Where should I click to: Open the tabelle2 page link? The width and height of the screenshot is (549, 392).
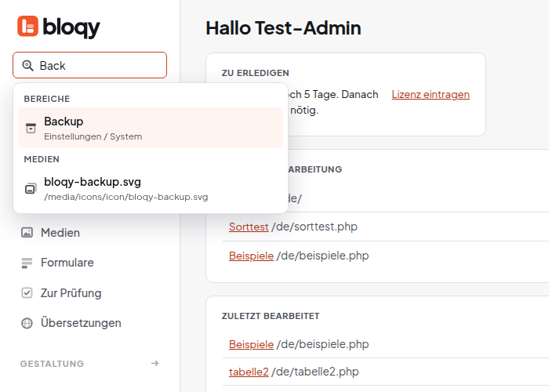click(x=249, y=372)
